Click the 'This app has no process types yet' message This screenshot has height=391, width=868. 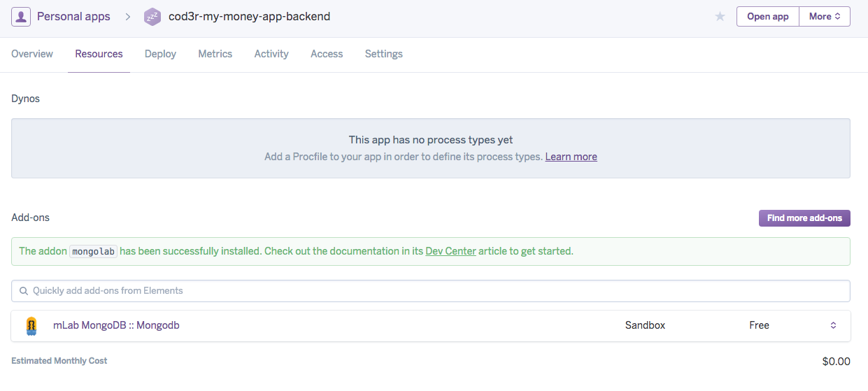[431, 140]
